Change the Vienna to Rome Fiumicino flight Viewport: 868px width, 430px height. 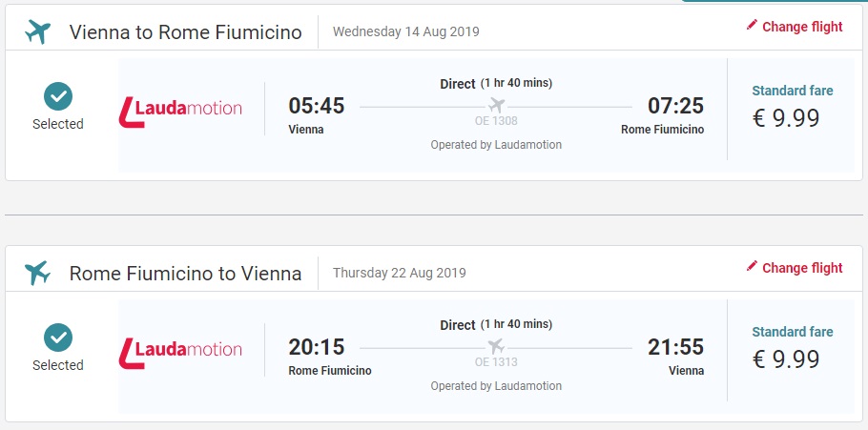click(x=801, y=27)
